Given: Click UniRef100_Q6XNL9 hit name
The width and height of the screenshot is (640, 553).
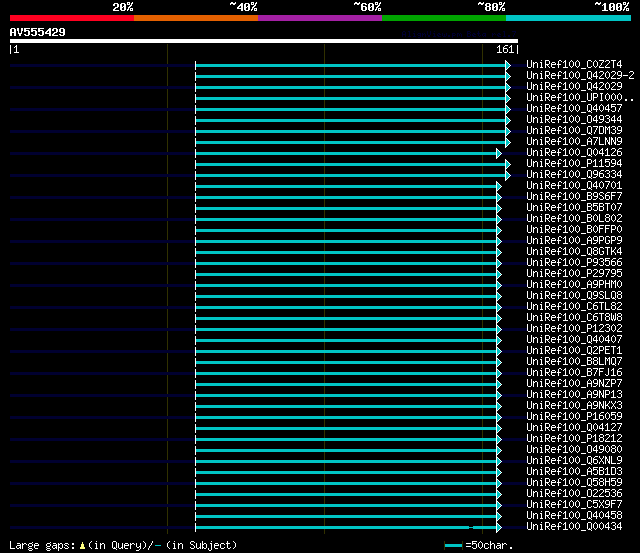Looking at the screenshot, I should point(574,461).
